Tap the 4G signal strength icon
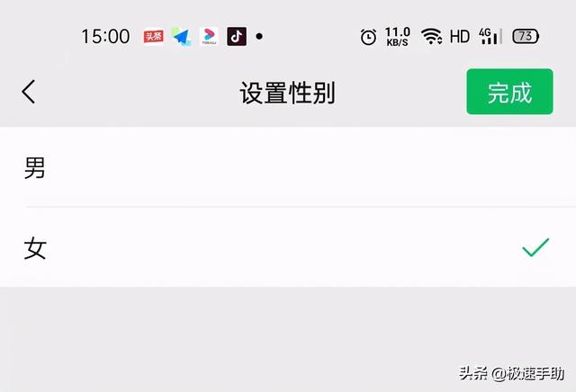This screenshot has height=392, width=576. pos(490,36)
